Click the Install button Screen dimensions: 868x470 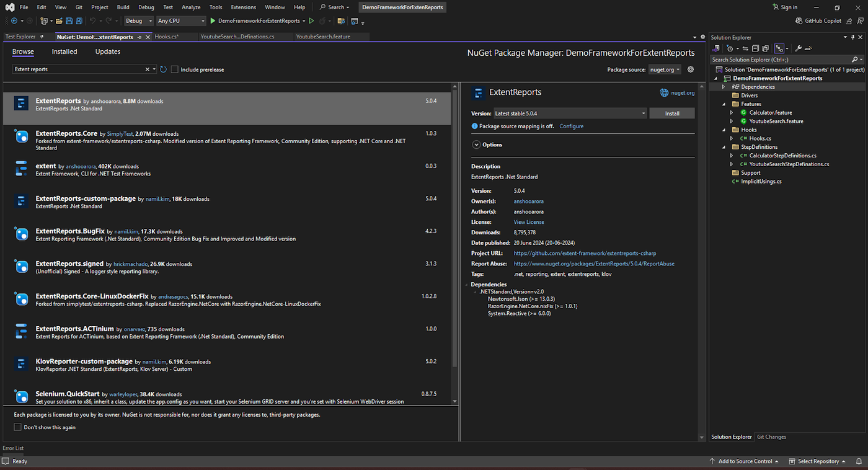tap(672, 113)
